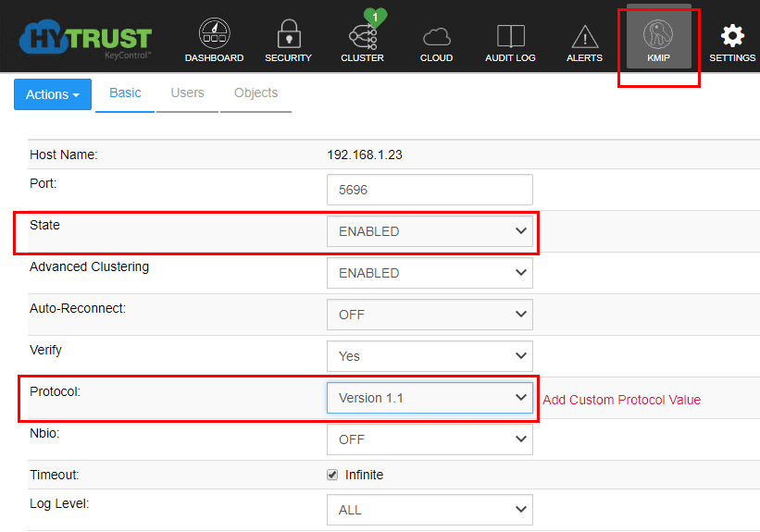Screen dimensions: 760x532
Task: Click the Timeout label
Action: [x=55, y=475]
